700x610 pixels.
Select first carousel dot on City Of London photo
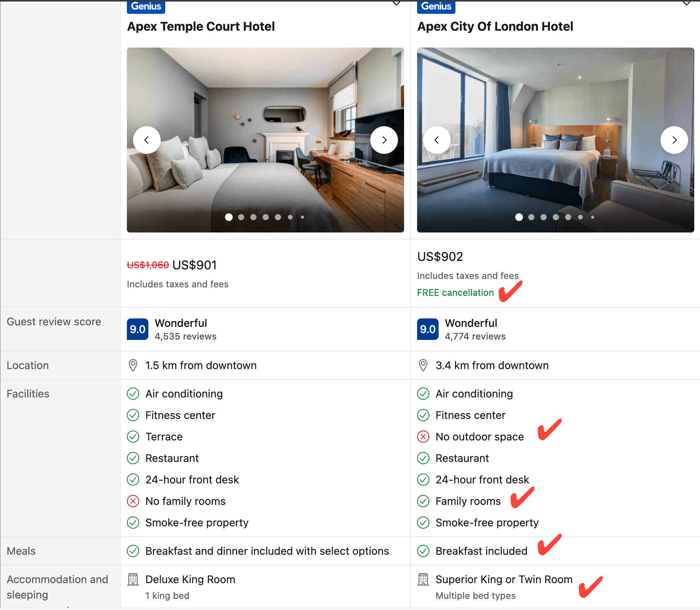point(519,217)
